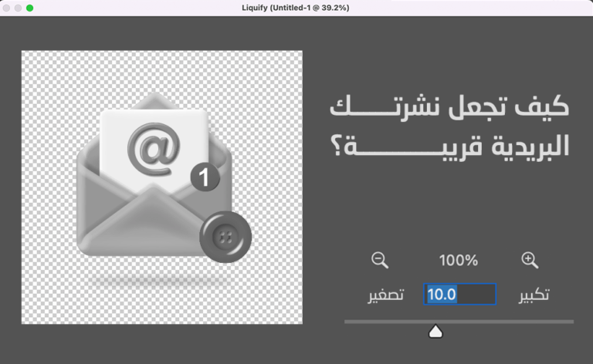Click the white slider thumb handle
593x364 pixels.
point(435,332)
